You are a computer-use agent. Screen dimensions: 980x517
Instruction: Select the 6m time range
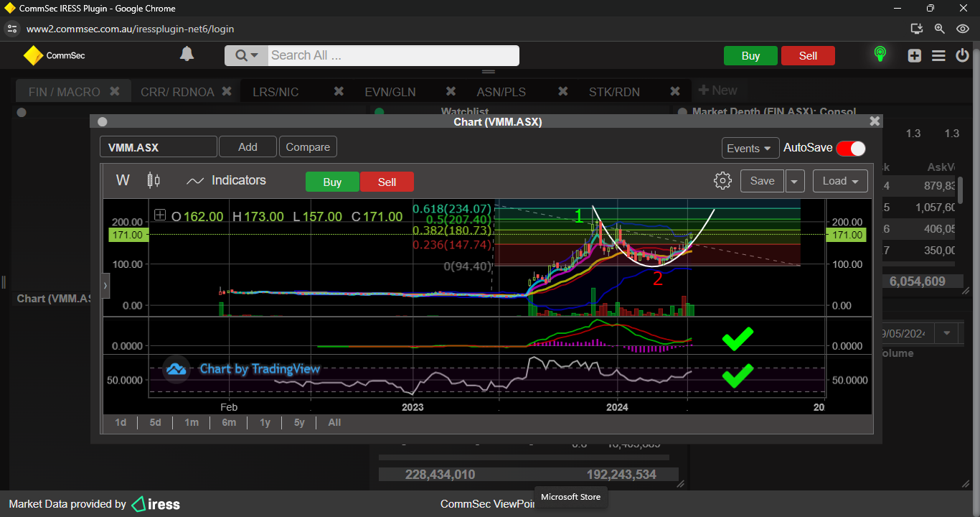229,422
